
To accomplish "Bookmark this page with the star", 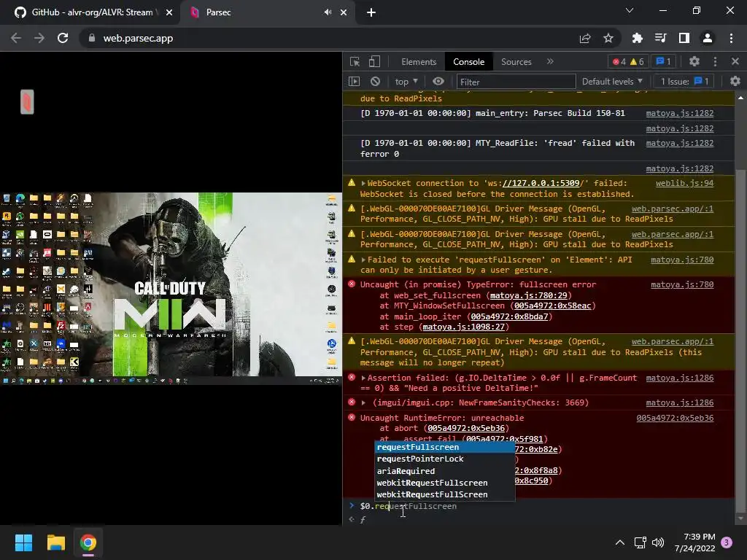I will pos(608,38).
